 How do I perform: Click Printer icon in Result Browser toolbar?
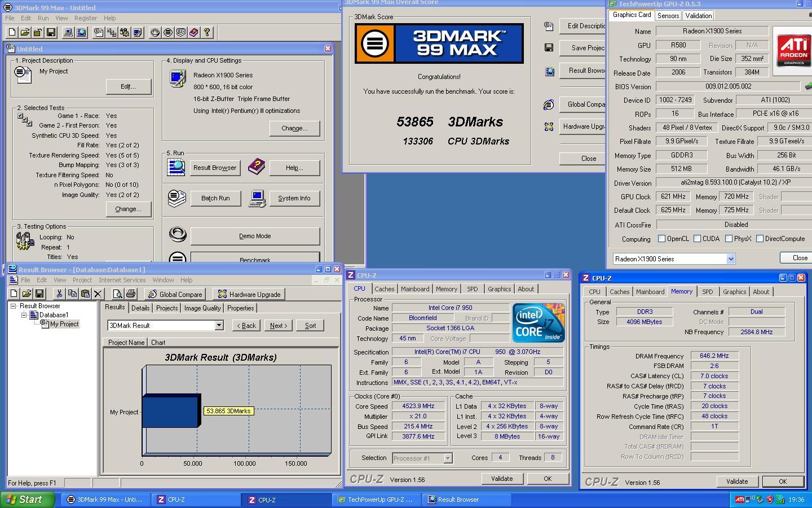[131, 294]
